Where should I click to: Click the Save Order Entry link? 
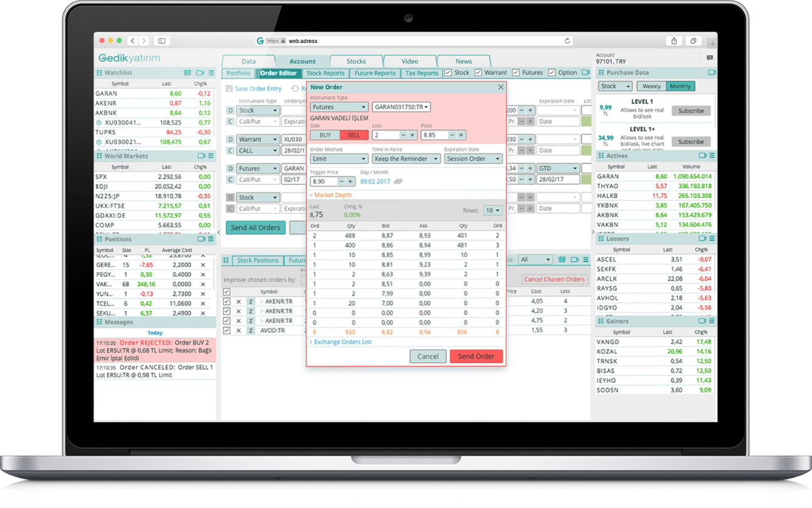tap(258, 89)
